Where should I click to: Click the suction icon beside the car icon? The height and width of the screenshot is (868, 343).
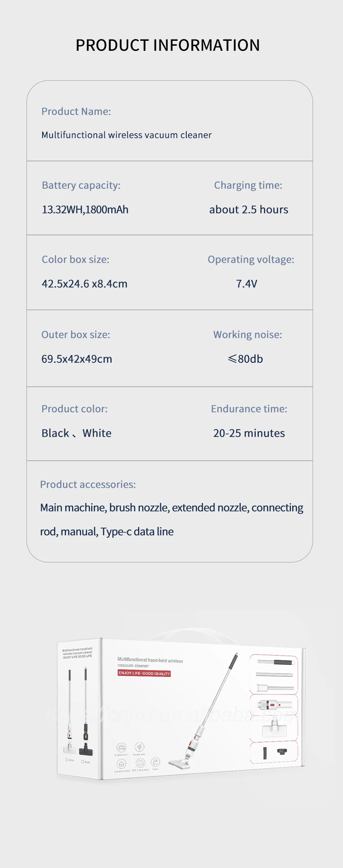pyautogui.click(x=139, y=746)
